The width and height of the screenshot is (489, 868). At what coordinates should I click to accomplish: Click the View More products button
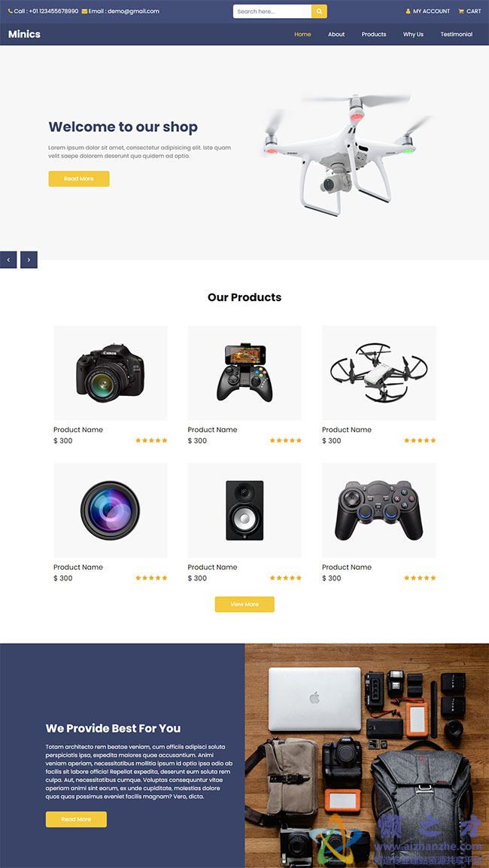tap(244, 604)
